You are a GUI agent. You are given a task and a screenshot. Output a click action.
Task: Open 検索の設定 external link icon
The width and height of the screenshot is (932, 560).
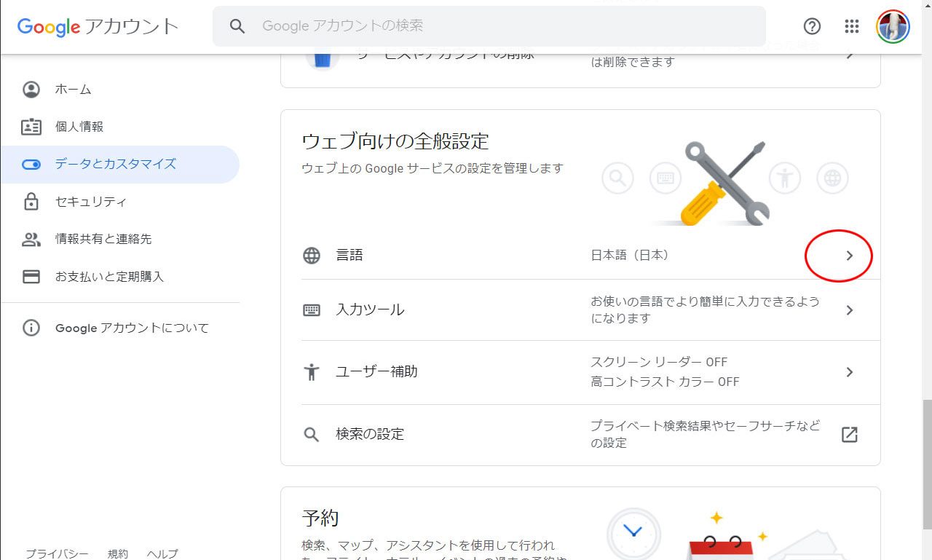pyautogui.click(x=849, y=435)
